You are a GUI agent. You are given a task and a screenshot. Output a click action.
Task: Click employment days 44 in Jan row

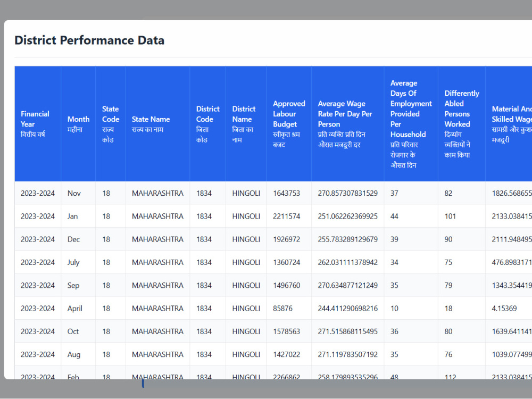point(394,217)
